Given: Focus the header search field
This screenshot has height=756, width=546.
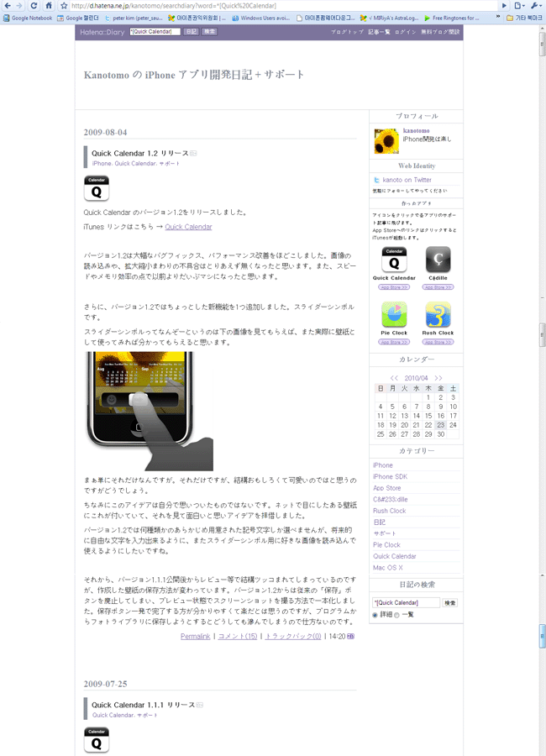Looking at the screenshot, I should tap(155, 32).
